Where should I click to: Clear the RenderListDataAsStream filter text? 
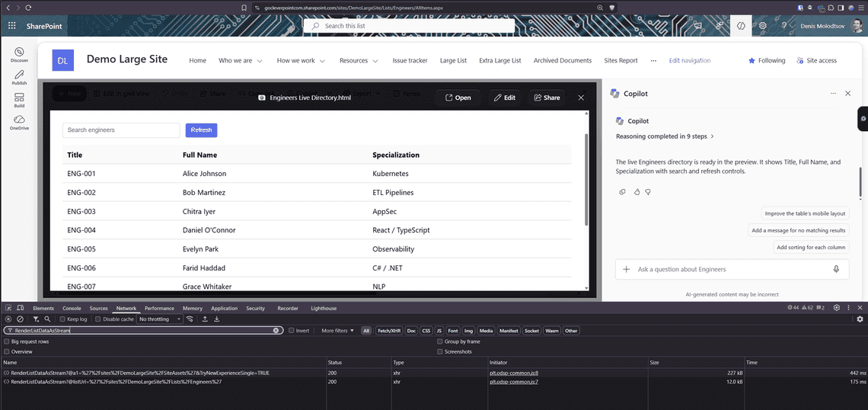[x=276, y=330]
